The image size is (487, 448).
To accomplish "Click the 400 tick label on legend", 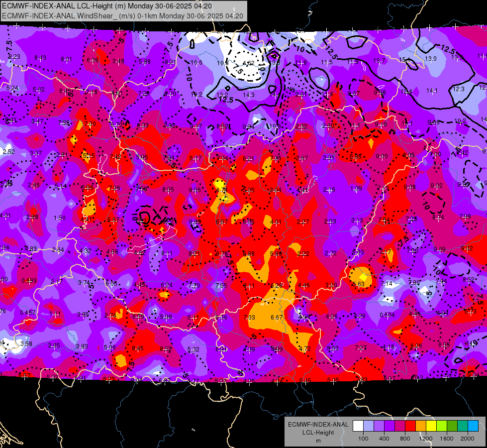I will click(384, 439).
